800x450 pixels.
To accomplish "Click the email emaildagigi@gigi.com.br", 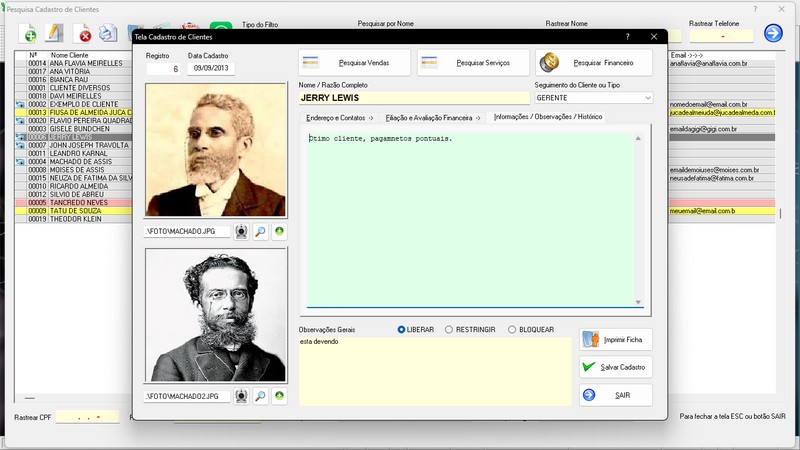I will click(703, 129).
